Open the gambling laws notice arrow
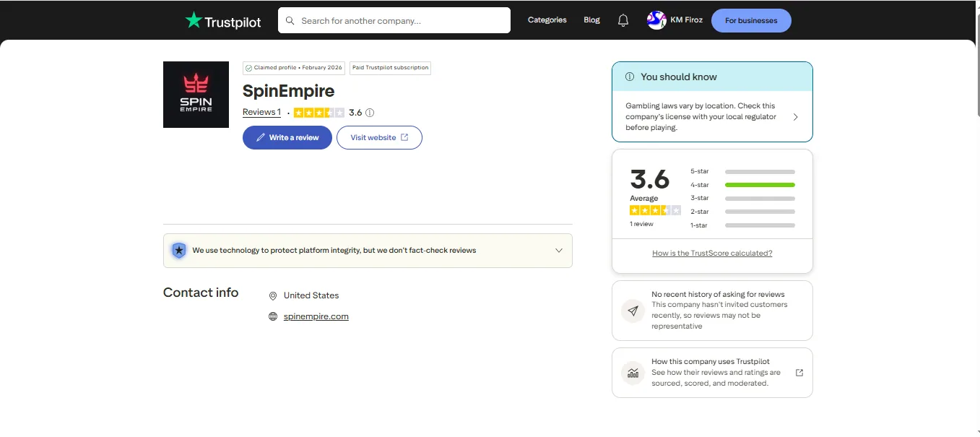Viewport: 980px width, 437px height. tap(795, 117)
